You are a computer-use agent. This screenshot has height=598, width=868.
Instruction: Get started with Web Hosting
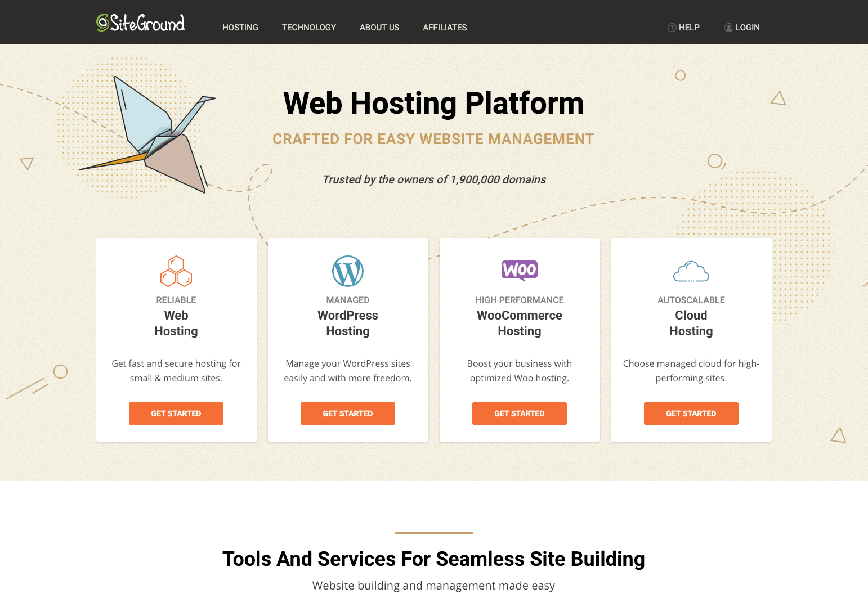pyautogui.click(x=176, y=413)
